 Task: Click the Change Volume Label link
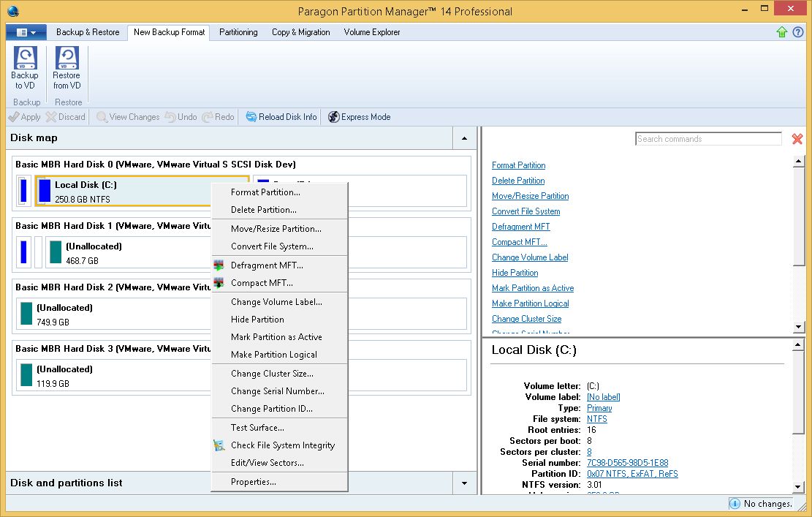530,257
